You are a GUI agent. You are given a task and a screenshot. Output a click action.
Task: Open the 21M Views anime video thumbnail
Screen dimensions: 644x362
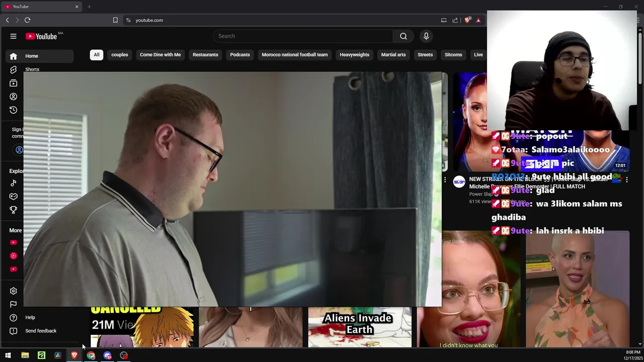[142, 327]
